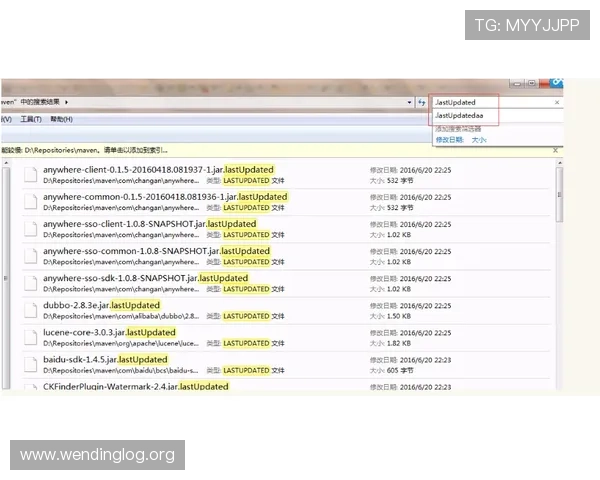Open the address bar history dropdown arrow
The height and width of the screenshot is (480, 600).
[410, 102]
